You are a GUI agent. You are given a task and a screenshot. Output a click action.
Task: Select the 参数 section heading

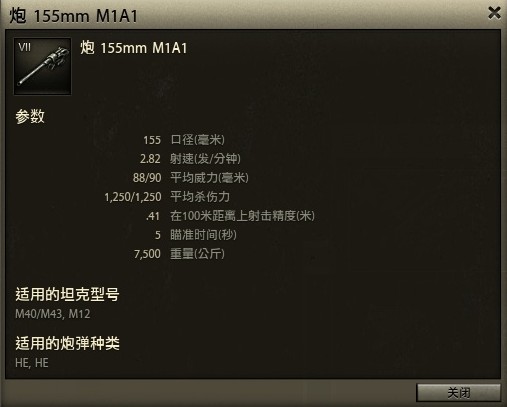pos(30,117)
